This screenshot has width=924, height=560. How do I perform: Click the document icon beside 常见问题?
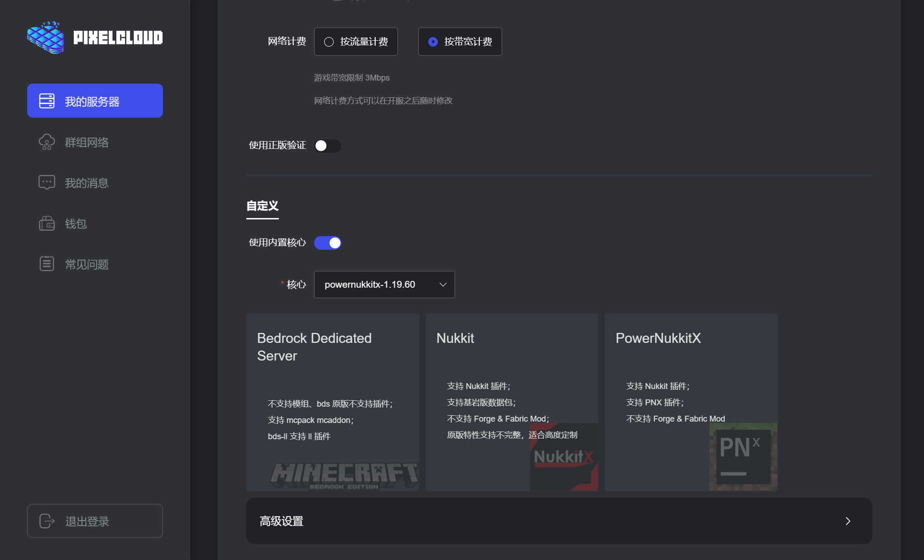[47, 264]
